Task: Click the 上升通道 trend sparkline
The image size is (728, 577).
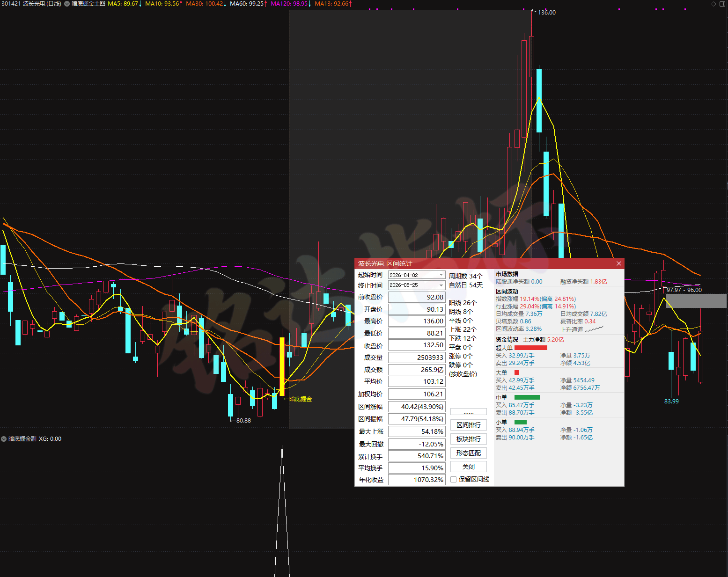Action: 594,329
